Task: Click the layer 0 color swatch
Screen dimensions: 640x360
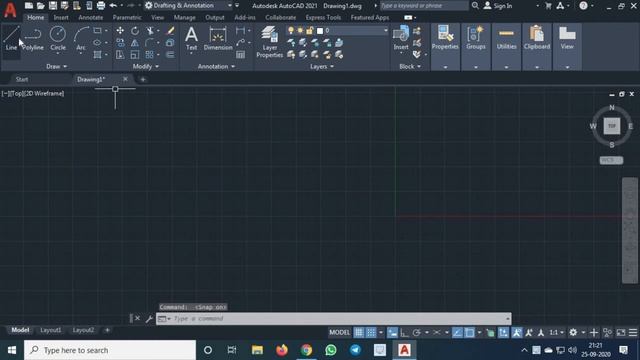Action: (x=320, y=31)
